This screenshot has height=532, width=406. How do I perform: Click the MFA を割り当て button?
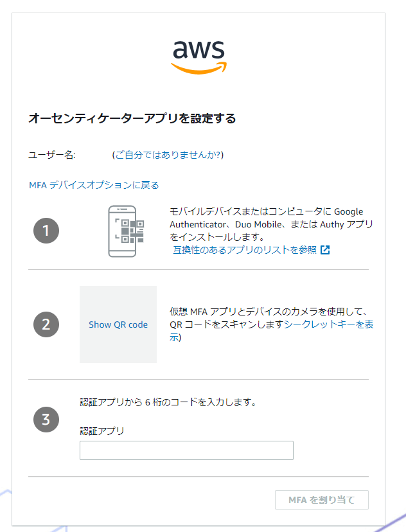pyautogui.click(x=322, y=500)
